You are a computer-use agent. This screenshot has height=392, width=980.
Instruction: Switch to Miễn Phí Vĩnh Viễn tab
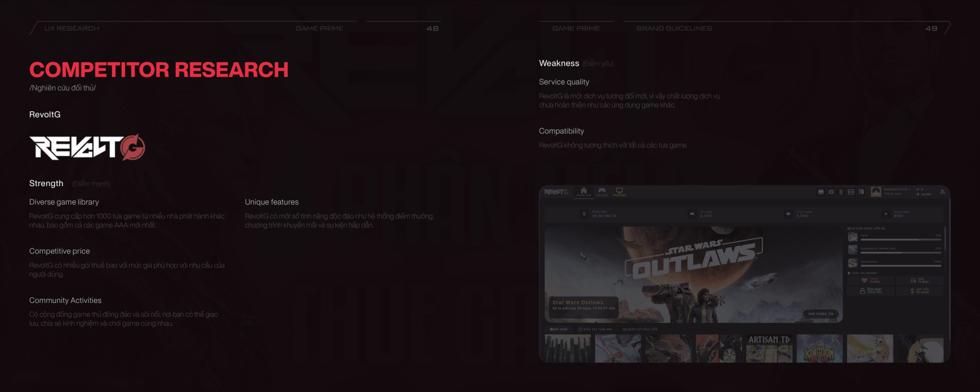640,329
